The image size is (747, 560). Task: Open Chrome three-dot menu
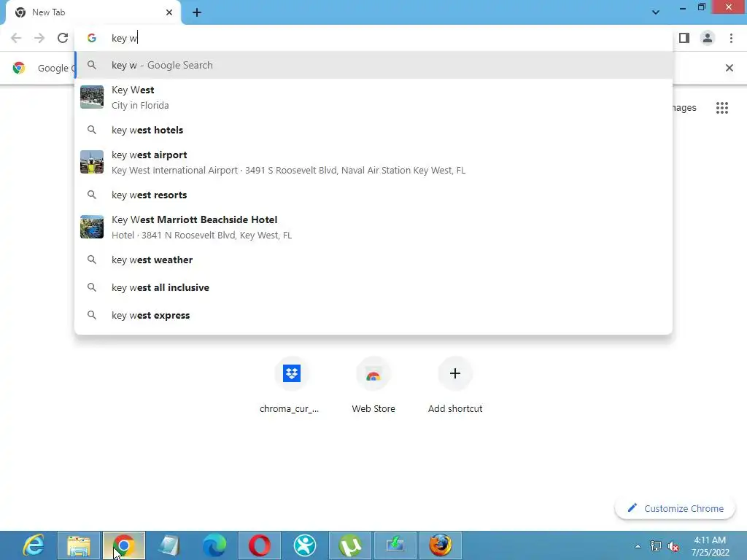pyautogui.click(x=731, y=38)
